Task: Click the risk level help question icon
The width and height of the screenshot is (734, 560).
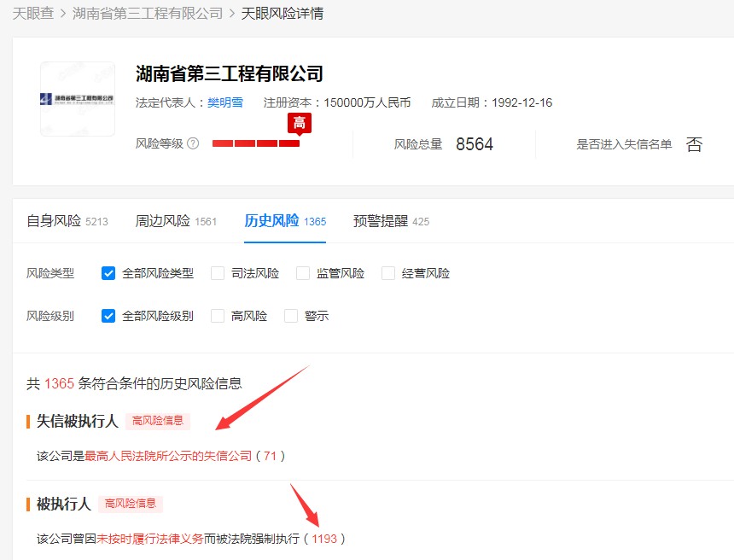Action: [x=193, y=143]
